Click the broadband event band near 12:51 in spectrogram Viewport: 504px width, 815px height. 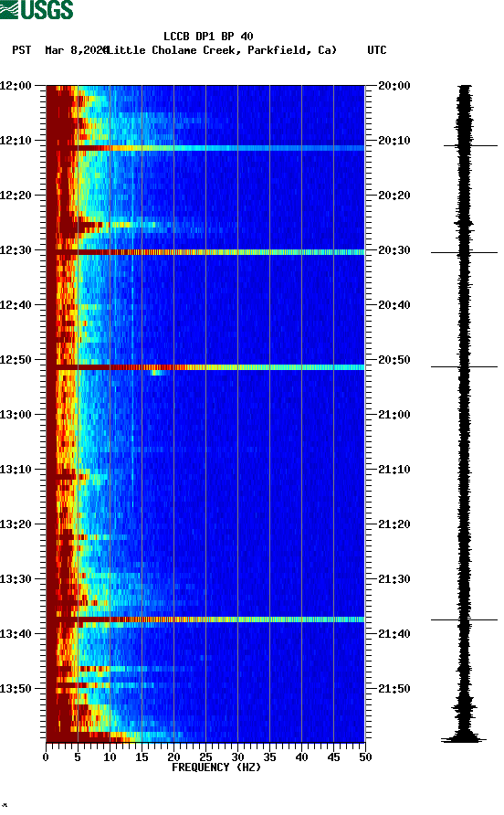[205, 367]
